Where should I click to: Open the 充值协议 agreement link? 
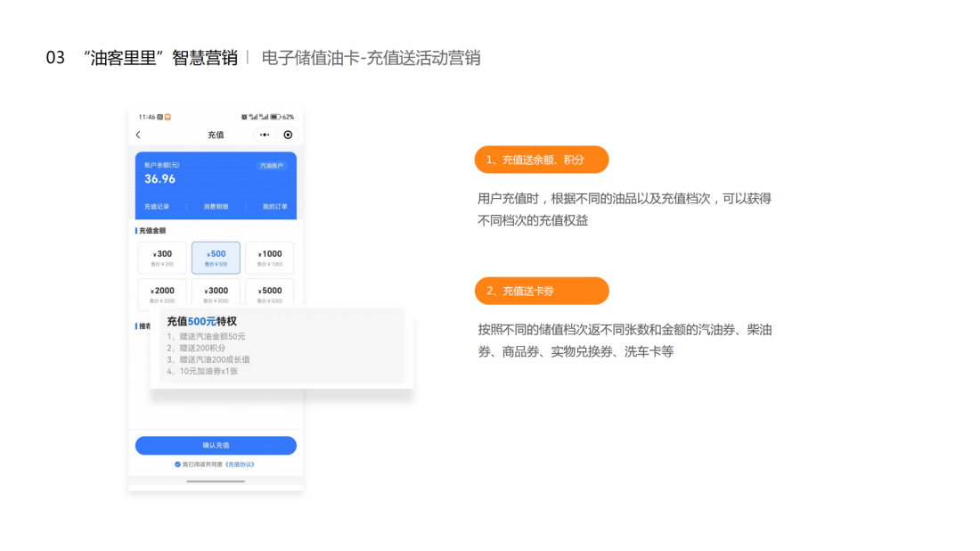[240, 464]
